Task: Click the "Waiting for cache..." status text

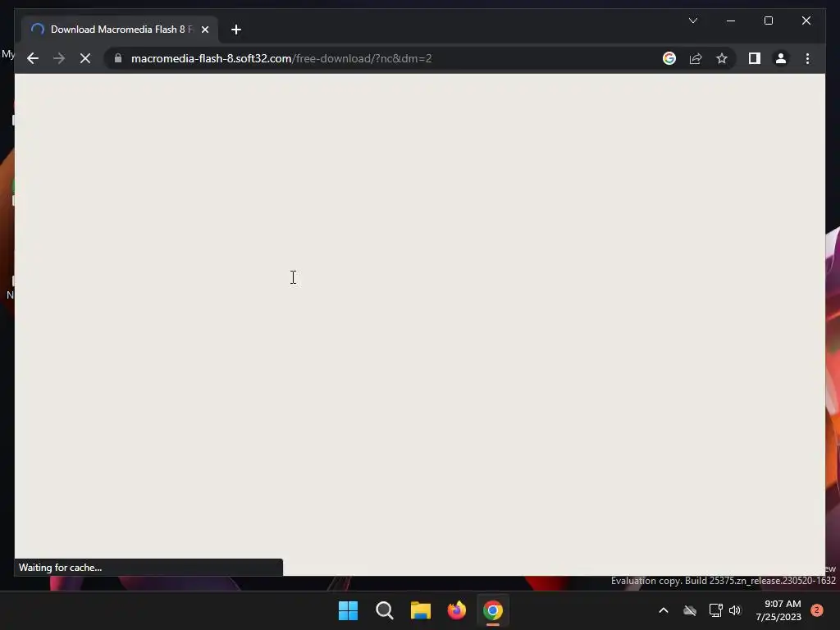Action: 60,568
